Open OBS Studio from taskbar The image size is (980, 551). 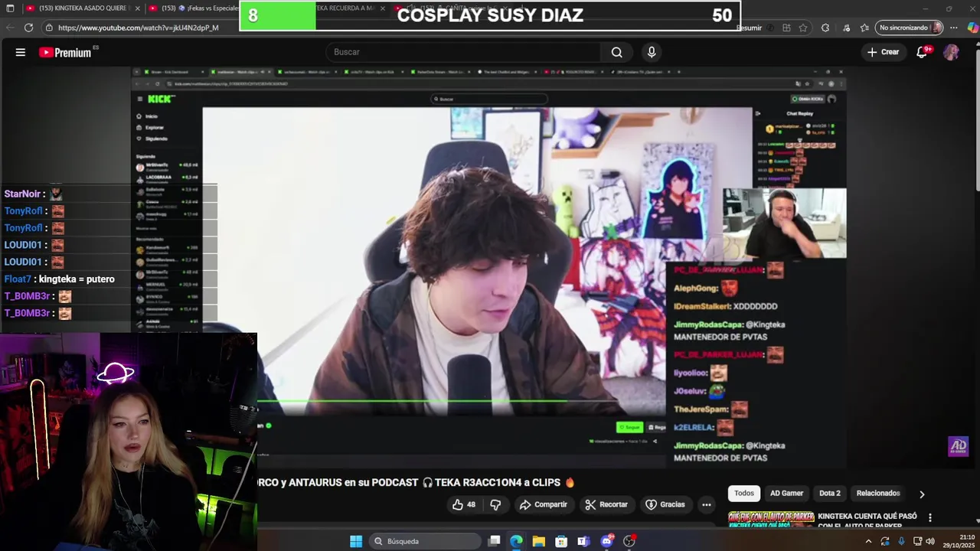pyautogui.click(x=629, y=541)
